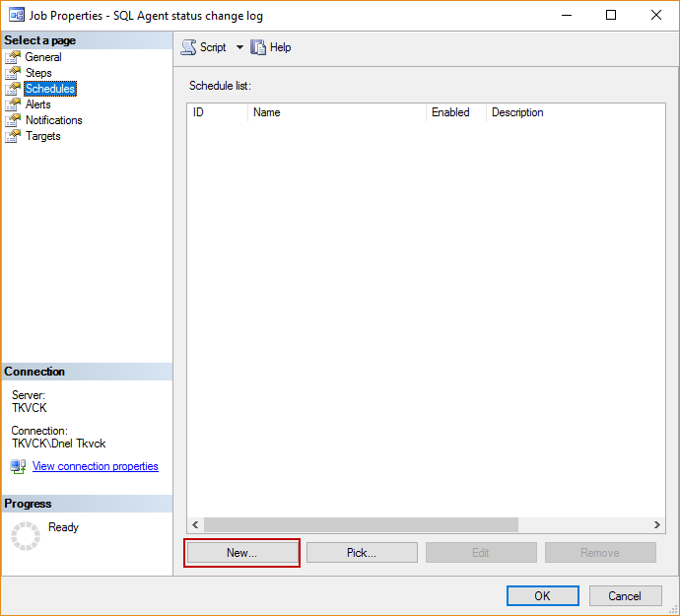The image size is (680, 616).
Task: Click the connection properties computer icon
Action: click(x=18, y=467)
